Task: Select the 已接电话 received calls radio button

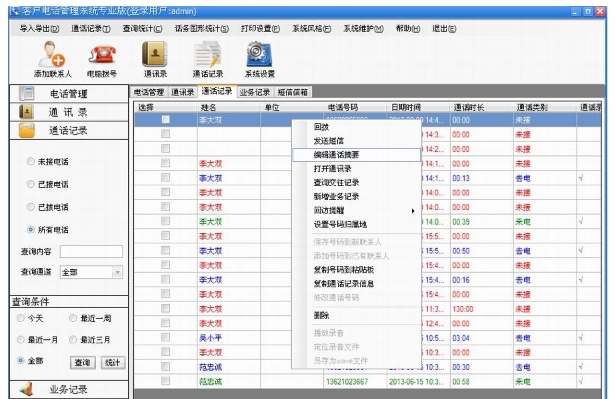Action: click(31, 184)
